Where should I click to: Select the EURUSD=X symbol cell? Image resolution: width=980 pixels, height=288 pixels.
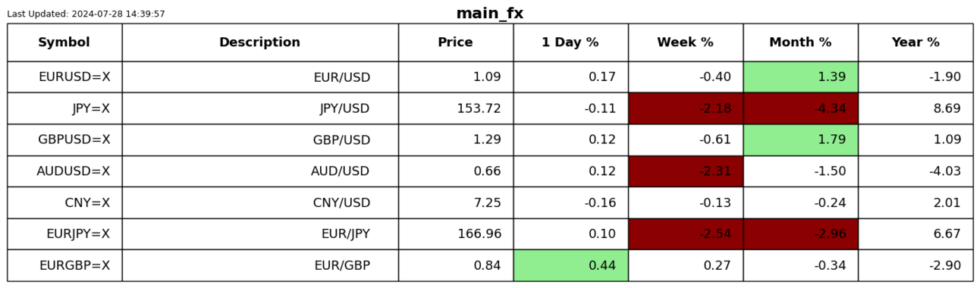(64, 77)
